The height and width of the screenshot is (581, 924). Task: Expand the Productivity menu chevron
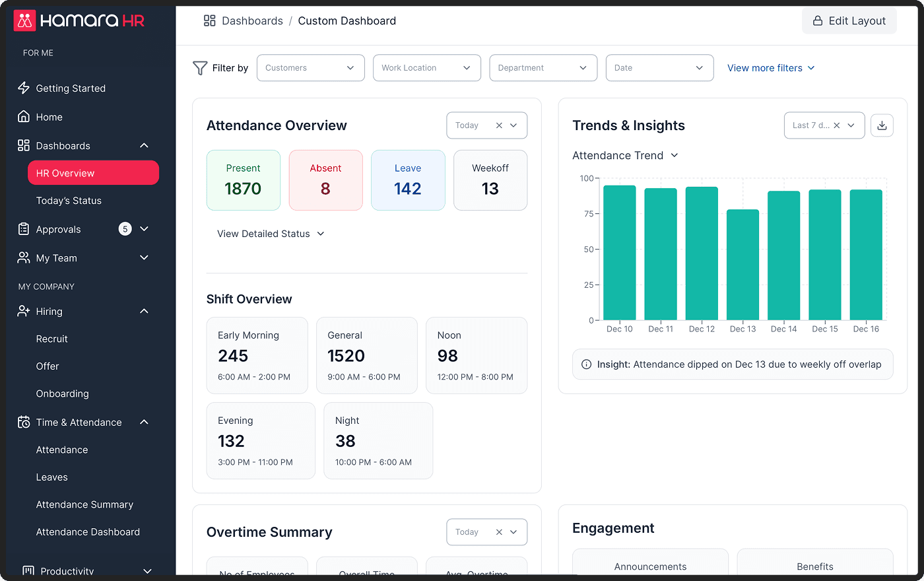coord(147,571)
